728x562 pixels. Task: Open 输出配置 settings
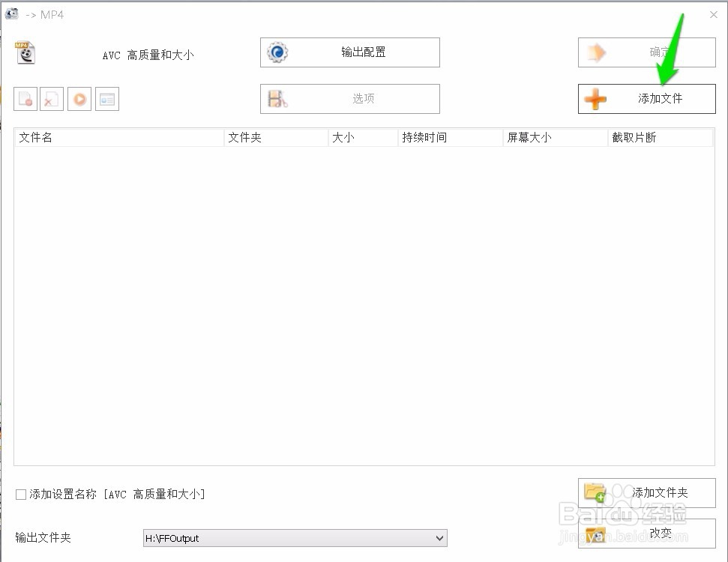pos(349,52)
